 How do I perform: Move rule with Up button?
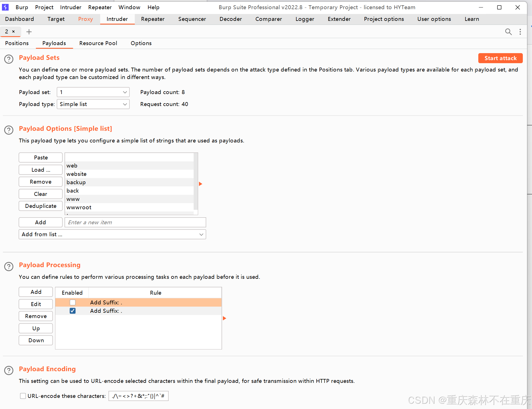point(36,328)
